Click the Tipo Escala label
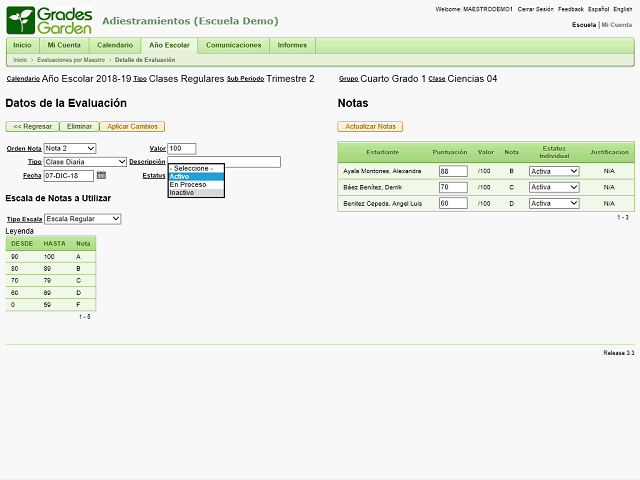The height and width of the screenshot is (480, 640). (24, 219)
